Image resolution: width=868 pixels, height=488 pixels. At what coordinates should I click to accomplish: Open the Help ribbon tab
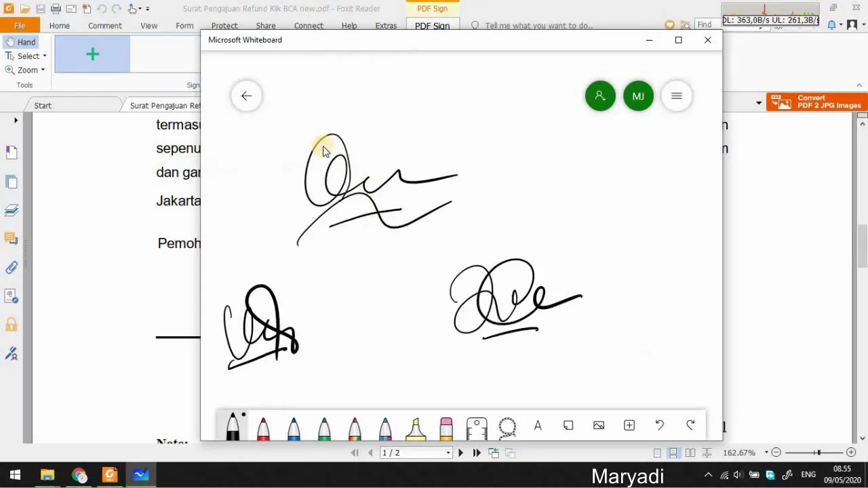349,26
